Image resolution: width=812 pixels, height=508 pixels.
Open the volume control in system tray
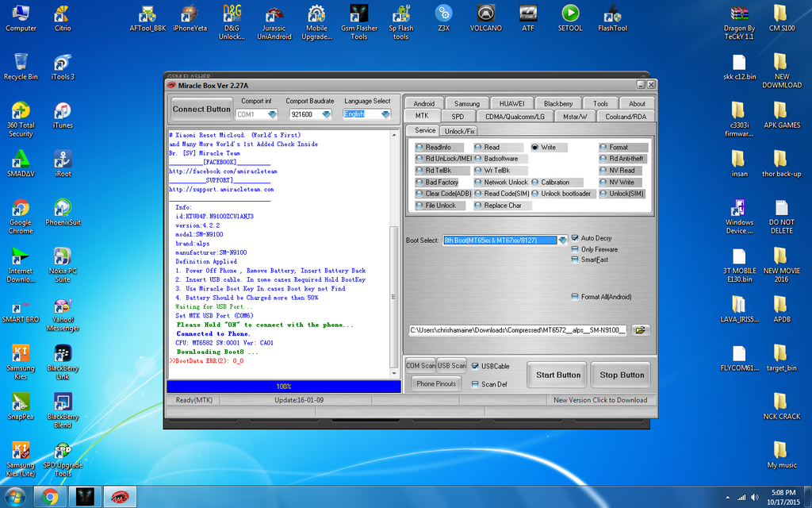point(755,498)
